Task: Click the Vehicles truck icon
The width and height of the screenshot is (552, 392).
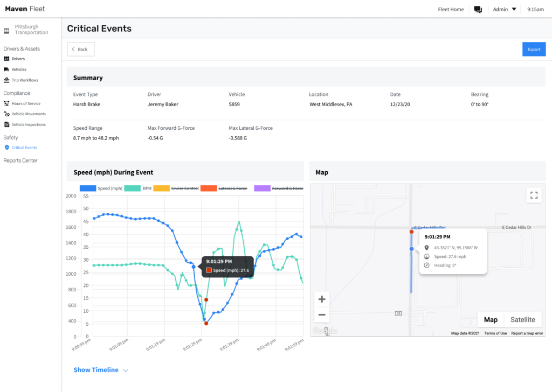Action: (6, 69)
